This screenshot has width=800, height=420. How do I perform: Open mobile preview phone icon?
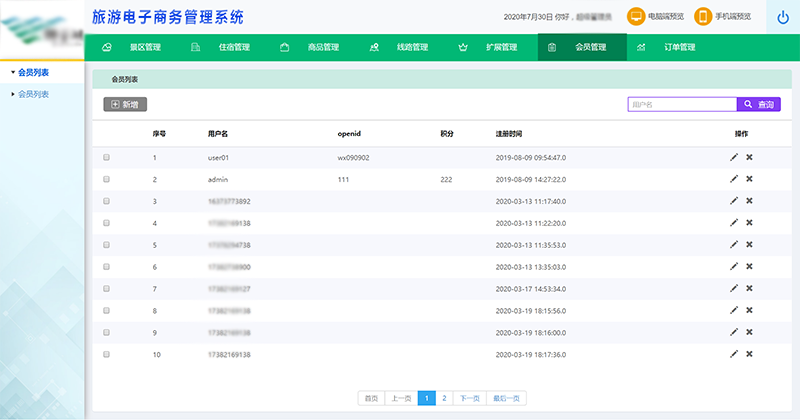click(703, 17)
